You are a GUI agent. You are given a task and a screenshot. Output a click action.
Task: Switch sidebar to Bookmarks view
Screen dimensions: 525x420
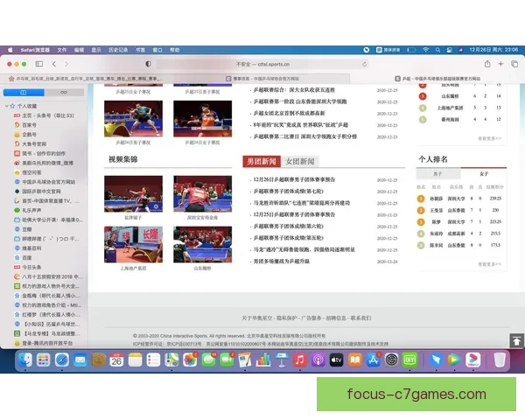[x=24, y=92]
